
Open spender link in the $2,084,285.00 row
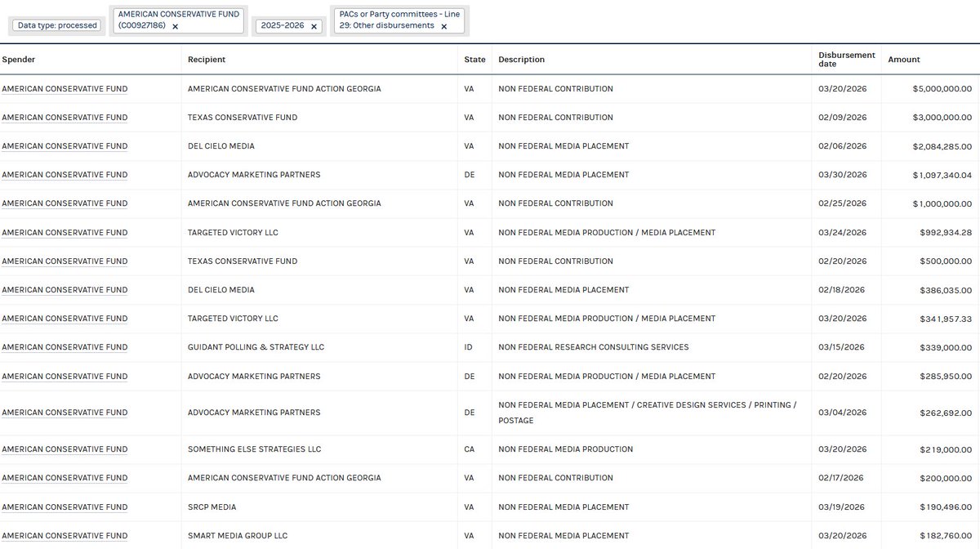[65, 145]
